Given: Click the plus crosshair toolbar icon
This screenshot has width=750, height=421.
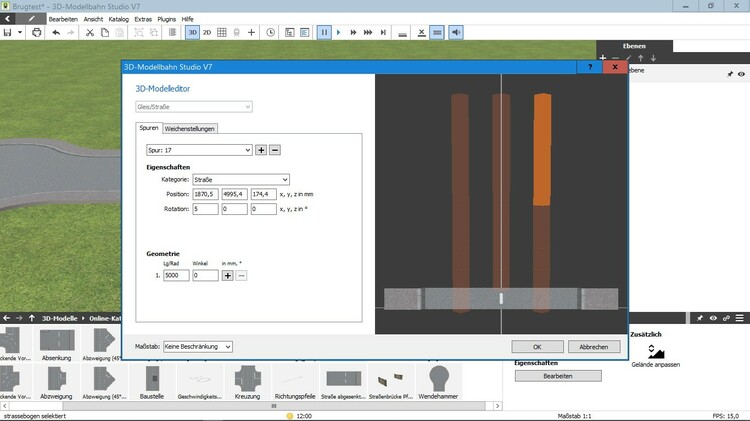Looking at the screenshot, I should click(251, 33).
